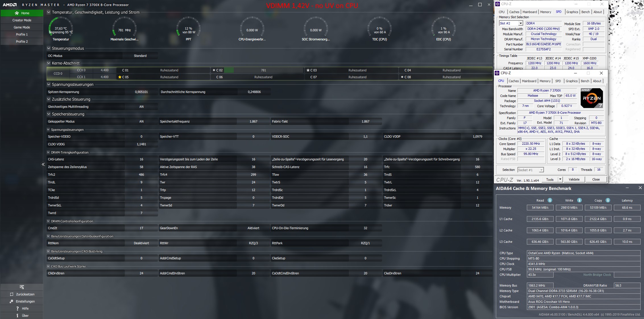Click the Zurücksetzen reset icon
Viewport: 644px width, 319px height.
tap(12, 294)
